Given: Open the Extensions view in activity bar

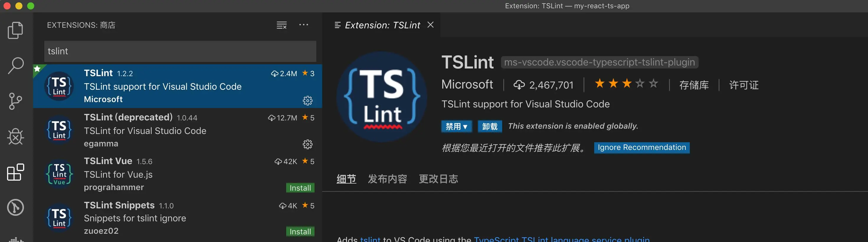Looking at the screenshot, I should coord(16,172).
